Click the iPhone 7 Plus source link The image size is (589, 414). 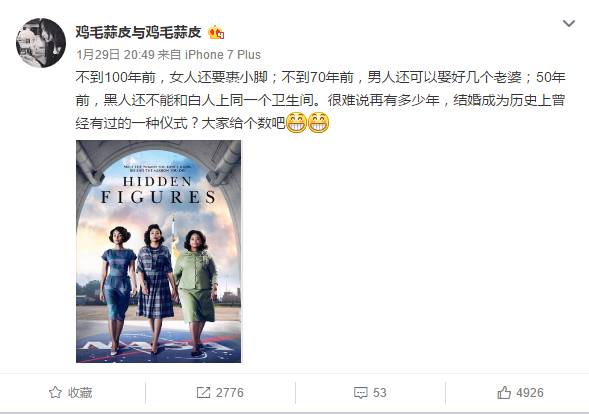(x=223, y=55)
